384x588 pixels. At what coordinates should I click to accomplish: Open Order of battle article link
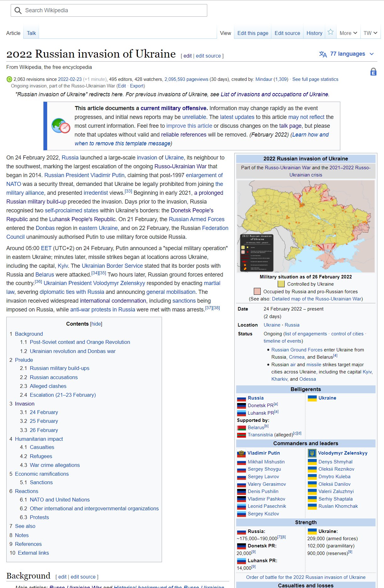click(x=306, y=577)
